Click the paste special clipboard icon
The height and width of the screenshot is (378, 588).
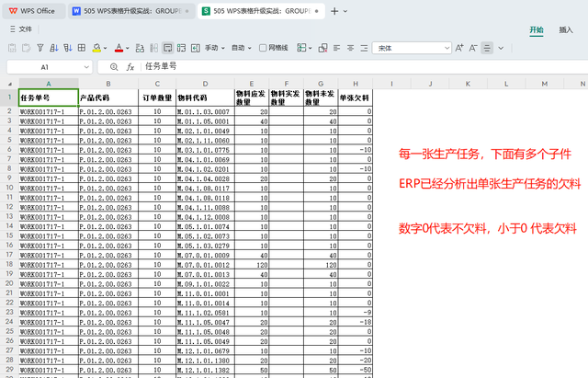[x=27, y=48]
